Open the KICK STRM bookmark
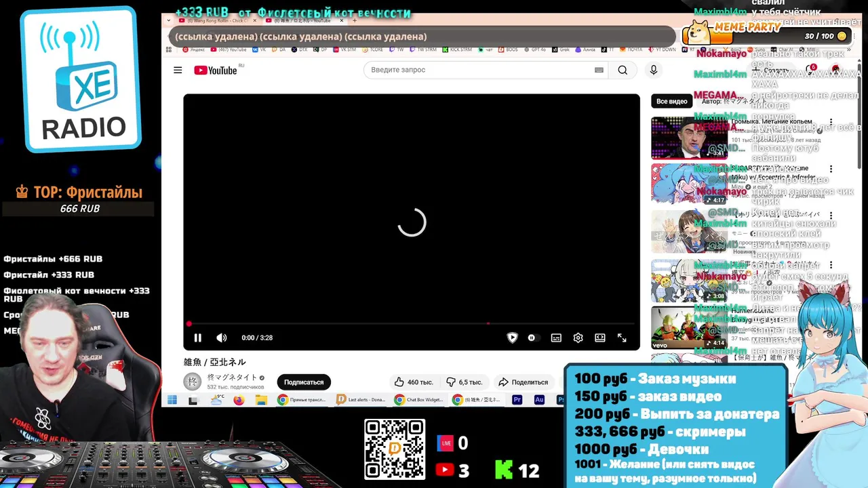The width and height of the screenshot is (868, 488). [x=457, y=49]
